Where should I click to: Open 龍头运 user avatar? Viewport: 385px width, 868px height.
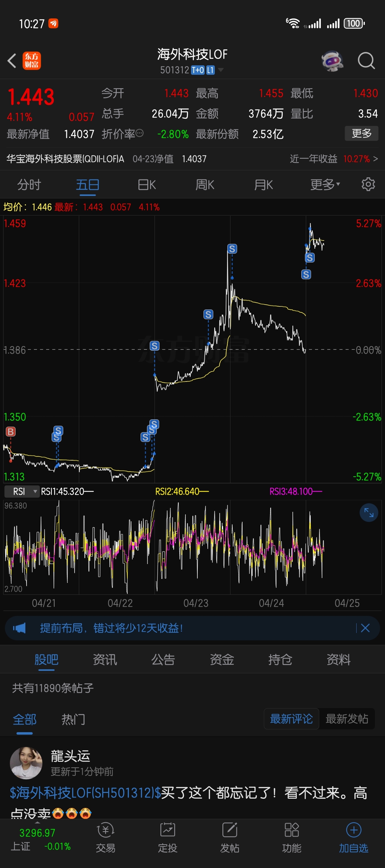pos(26,763)
